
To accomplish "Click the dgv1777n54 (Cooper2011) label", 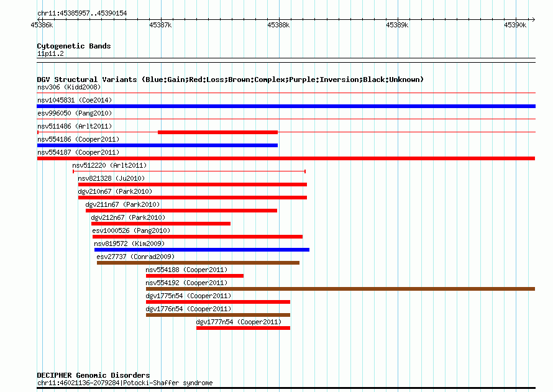I will point(239,322).
